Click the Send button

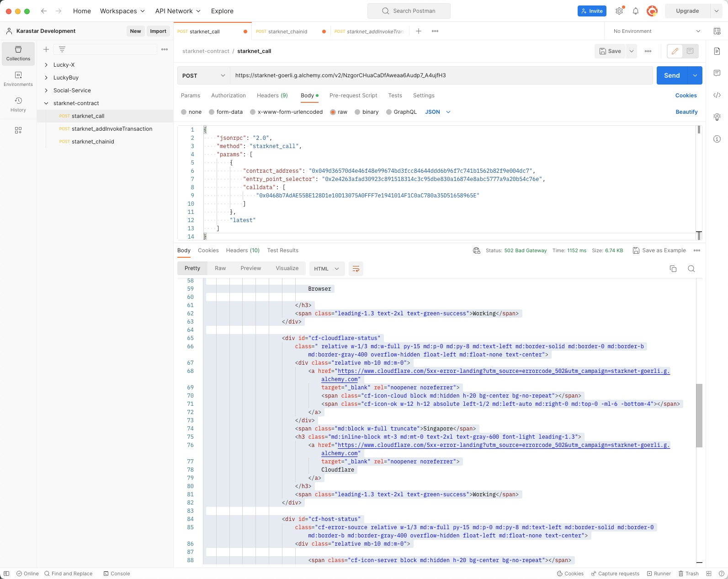(x=672, y=75)
